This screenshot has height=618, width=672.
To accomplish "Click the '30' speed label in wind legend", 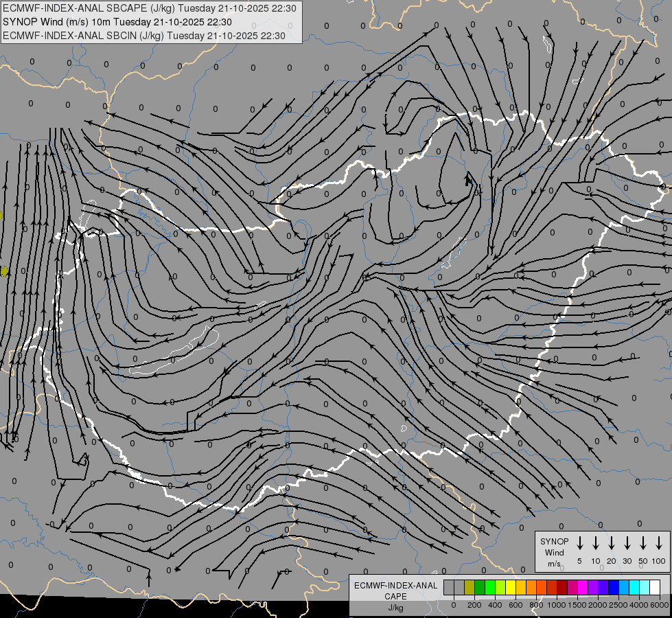I will coord(627,561).
